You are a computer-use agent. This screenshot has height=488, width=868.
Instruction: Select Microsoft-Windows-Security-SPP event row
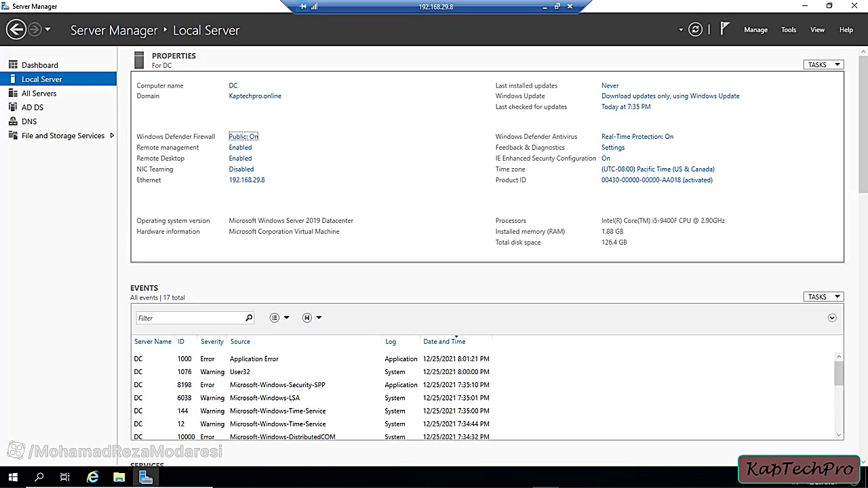(x=482, y=384)
